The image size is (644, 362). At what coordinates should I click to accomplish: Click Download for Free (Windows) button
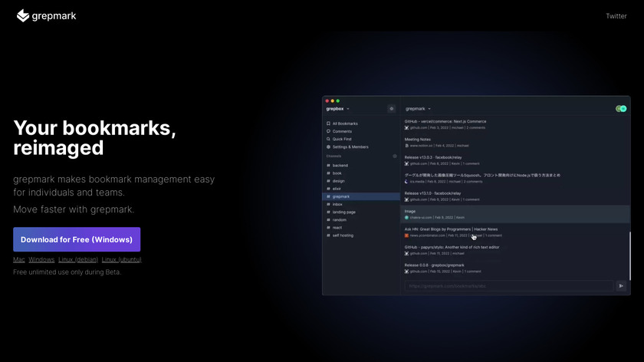pyautogui.click(x=77, y=239)
